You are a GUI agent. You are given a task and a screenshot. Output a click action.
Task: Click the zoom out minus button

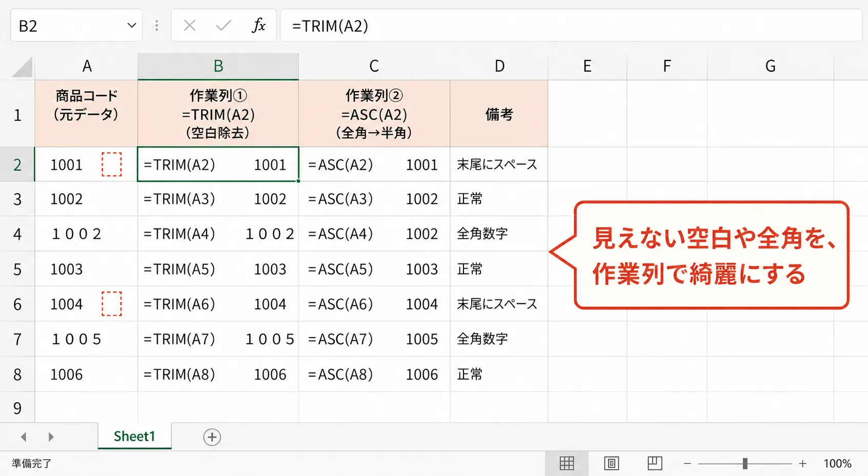pyautogui.click(x=688, y=464)
